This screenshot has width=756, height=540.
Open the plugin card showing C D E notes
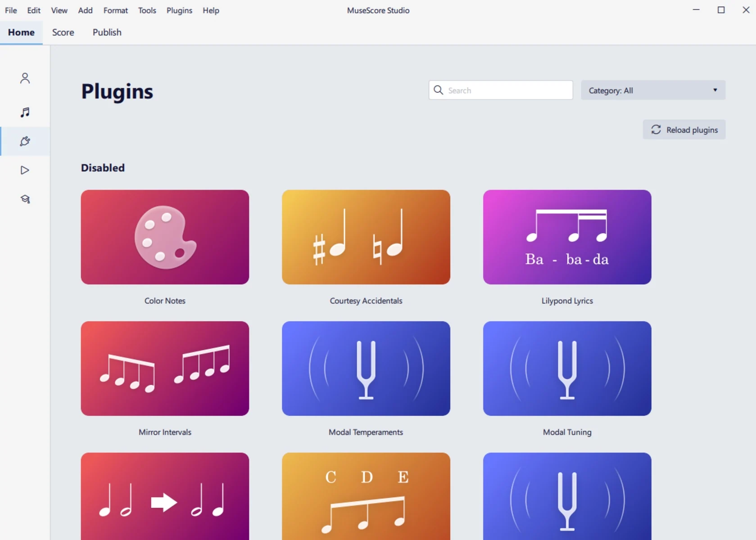366,496
